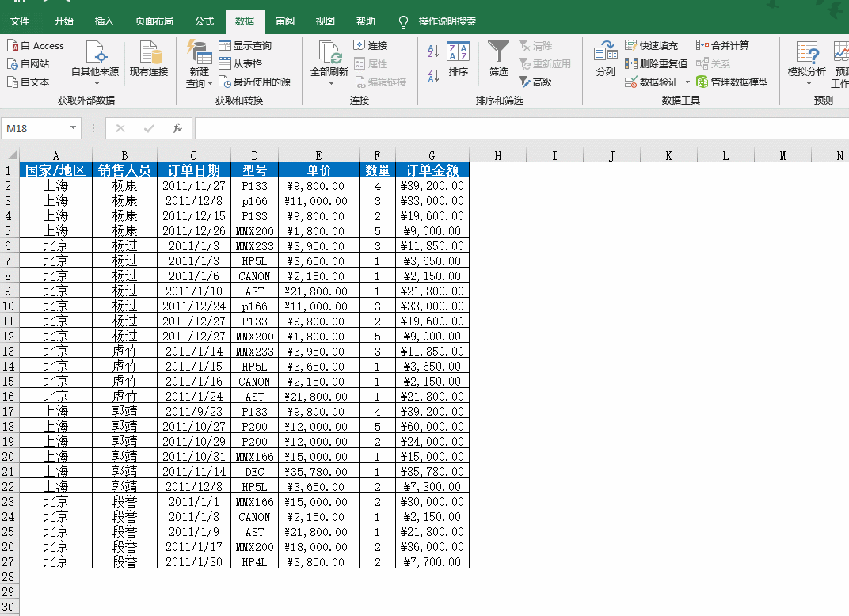
Task: Open the 帮助 (Help) tab
Action: [365, 21]
